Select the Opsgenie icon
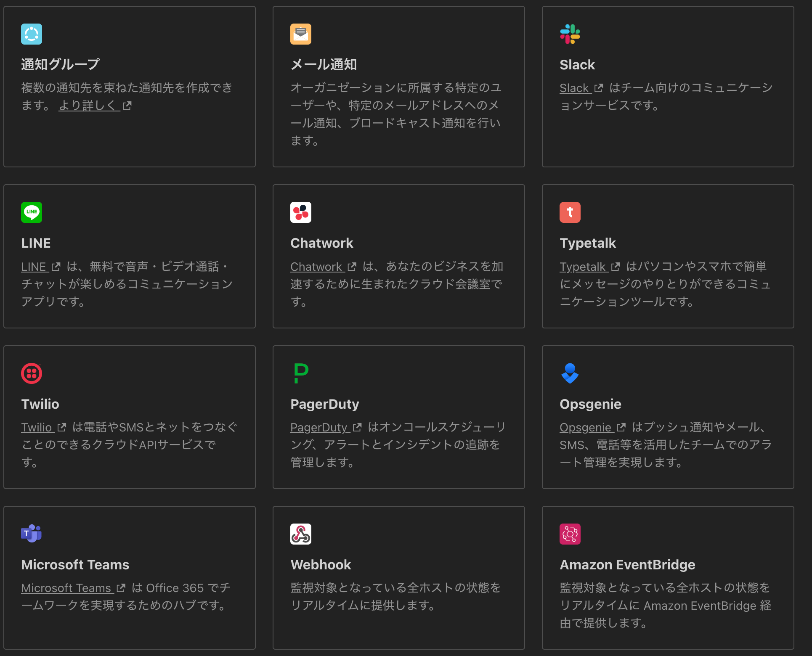 coord(570,373)
